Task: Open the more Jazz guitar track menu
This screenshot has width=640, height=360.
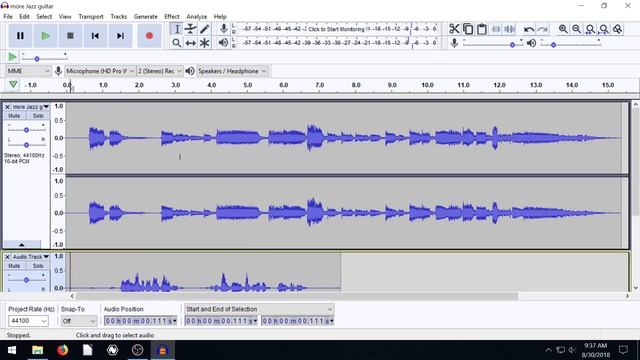Action: click(31, 107)
